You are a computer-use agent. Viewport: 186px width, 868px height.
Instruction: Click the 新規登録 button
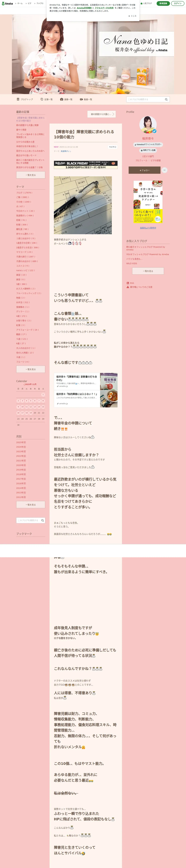coord(163,3)
